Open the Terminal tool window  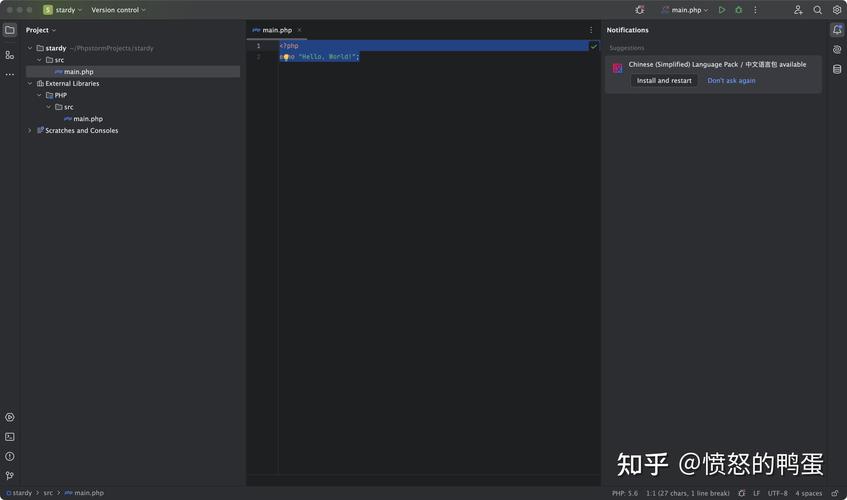point(10,437)
